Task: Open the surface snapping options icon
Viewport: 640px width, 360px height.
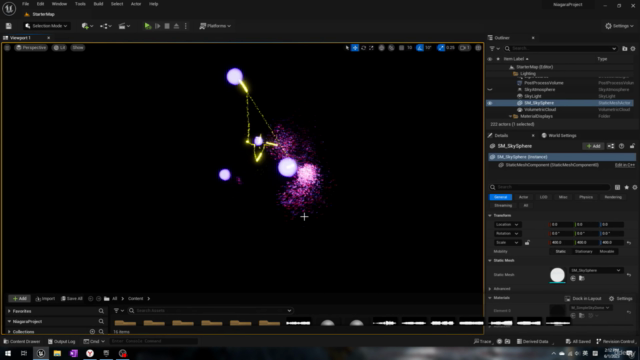Action: click(x=391, y=48)
